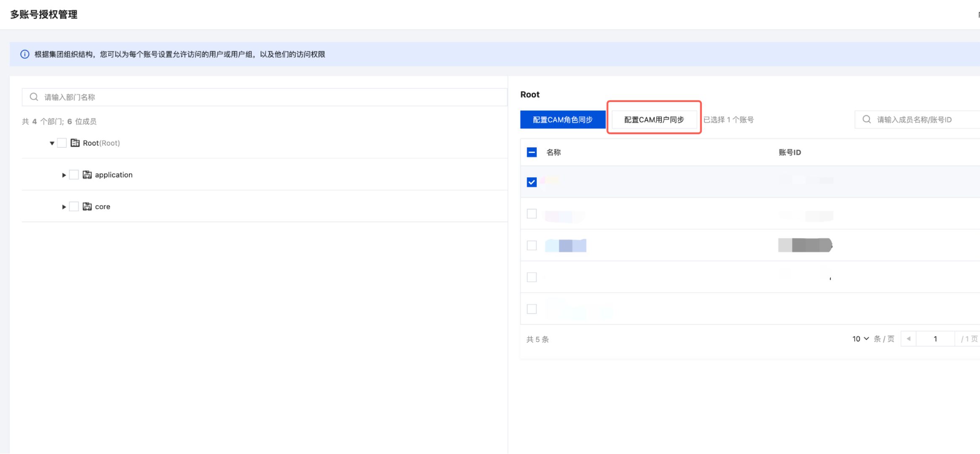Toggle the select-all checkbox beside 名称 header
This screenshot has width=980, height=454.
tap(532, 152)
